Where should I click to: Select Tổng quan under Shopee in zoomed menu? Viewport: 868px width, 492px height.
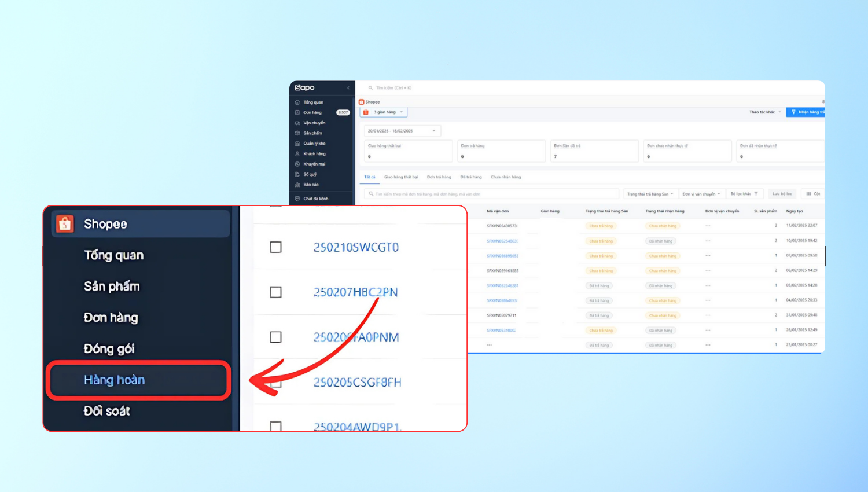pyautogui.click(x=114, y=255)
